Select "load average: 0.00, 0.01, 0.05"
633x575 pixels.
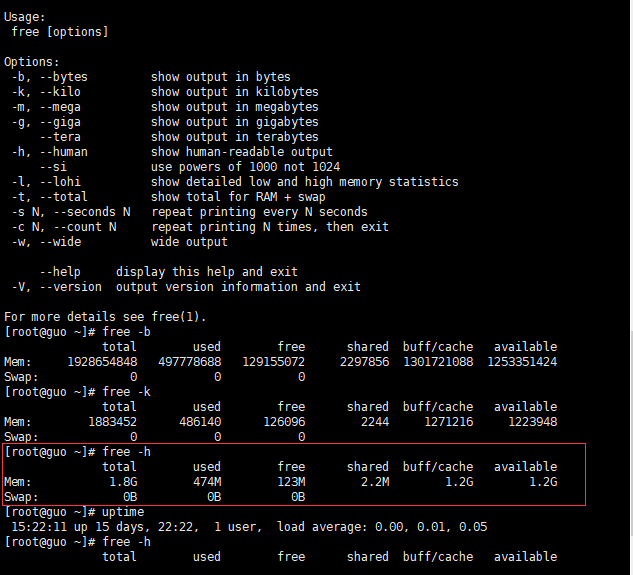pos(382,527)
